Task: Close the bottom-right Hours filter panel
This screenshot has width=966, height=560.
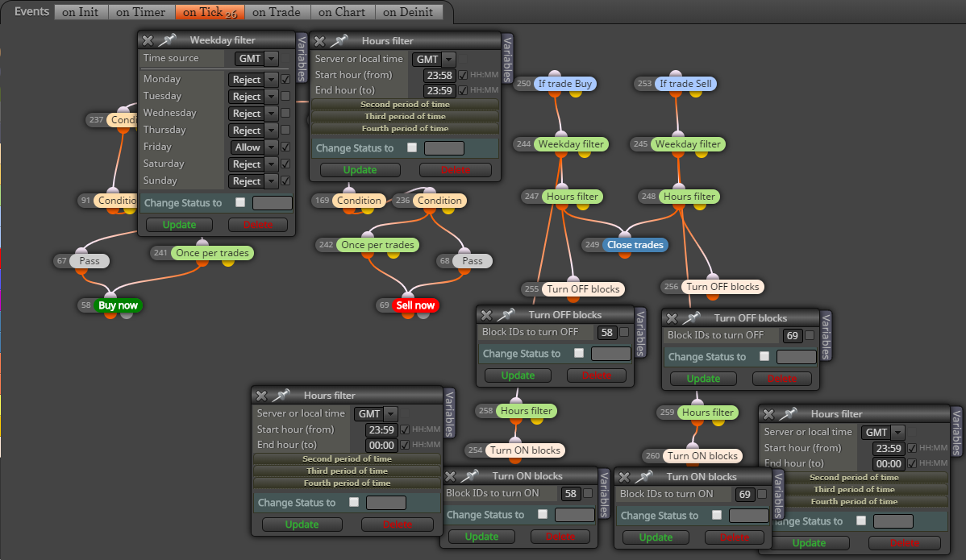Action: point(769,414)
